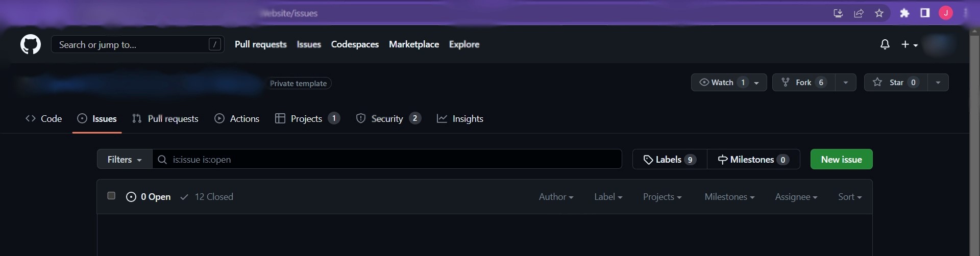980x256 pixels.
Task: Click the fork icon on Fork button
Action: point(786,82)
